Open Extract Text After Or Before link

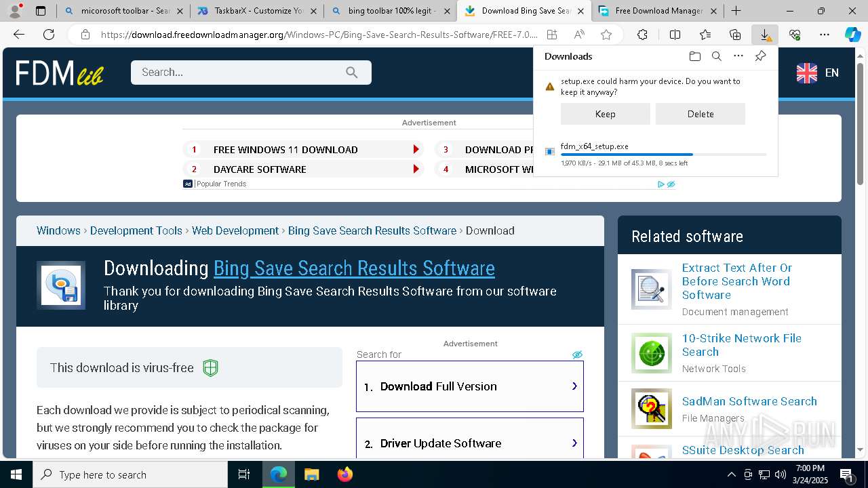click(737, 281)
